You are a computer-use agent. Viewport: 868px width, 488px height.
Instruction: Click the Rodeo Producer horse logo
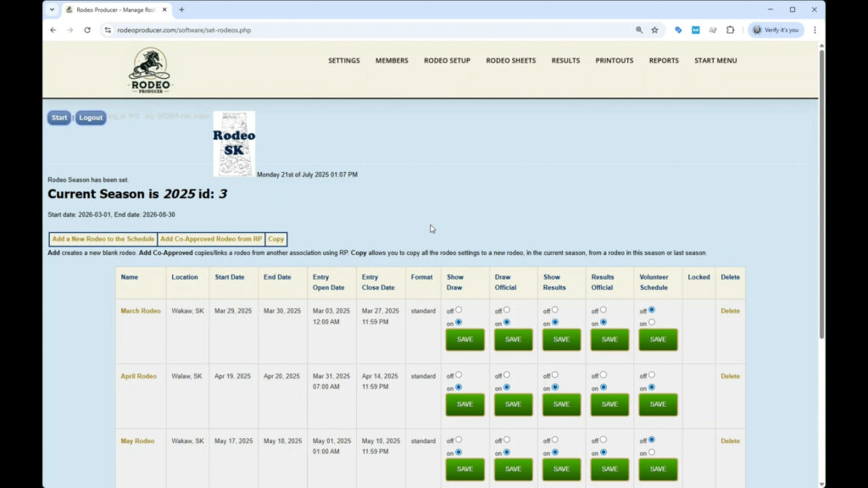150,70
